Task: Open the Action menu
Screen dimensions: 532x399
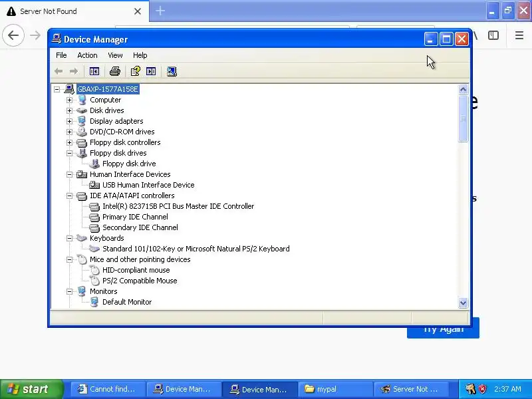Action: pos(87,55)
